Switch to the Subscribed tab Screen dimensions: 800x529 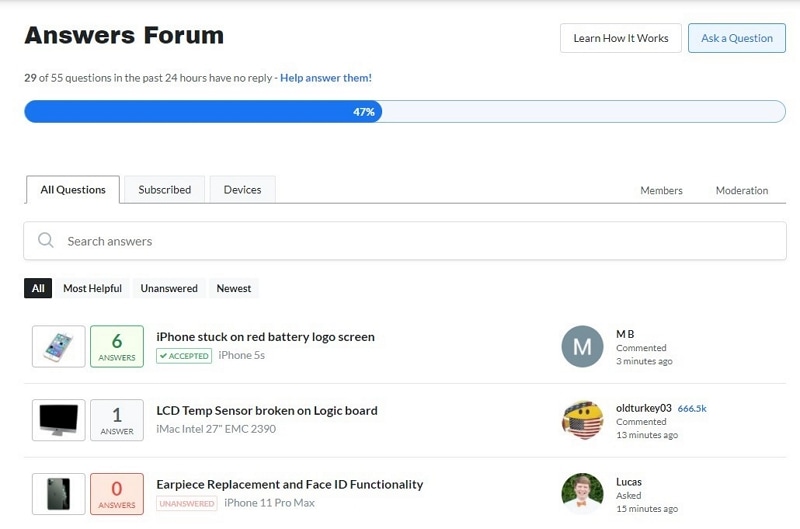(164, 190)
